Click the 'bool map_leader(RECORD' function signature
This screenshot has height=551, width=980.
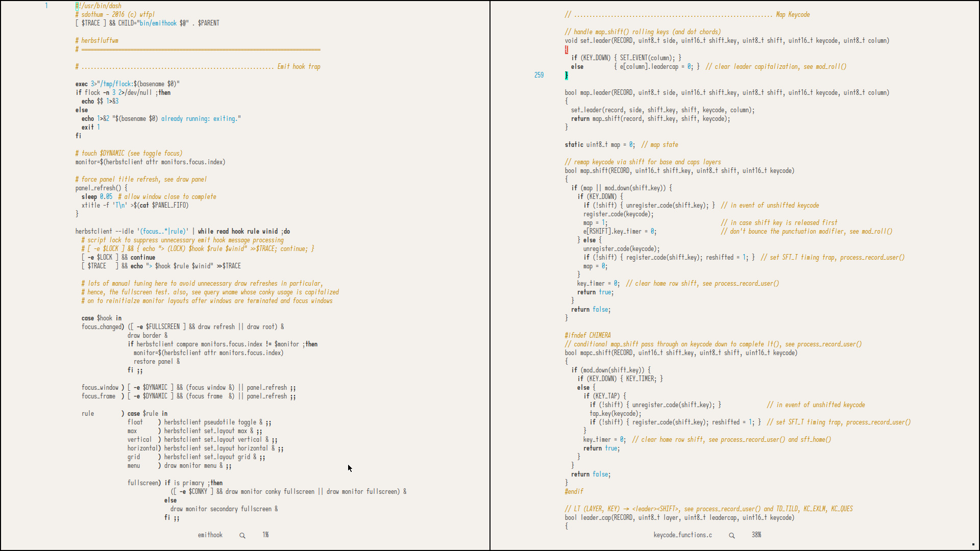727,92
